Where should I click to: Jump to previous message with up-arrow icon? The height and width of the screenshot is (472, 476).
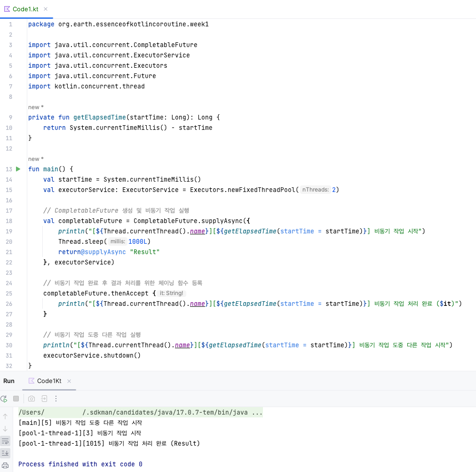point(5,416)
